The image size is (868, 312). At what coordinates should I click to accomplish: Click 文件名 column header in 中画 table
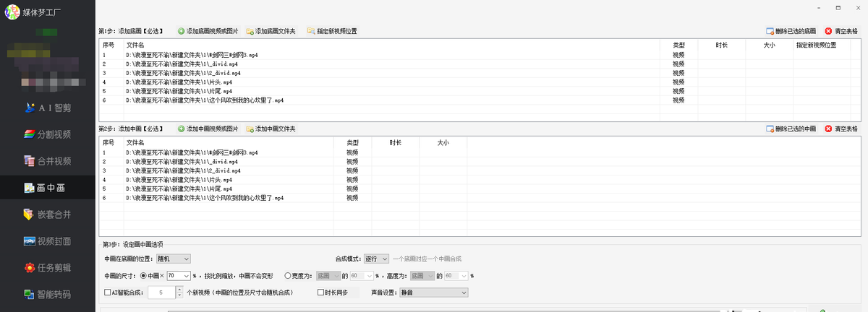click(229, 143)
